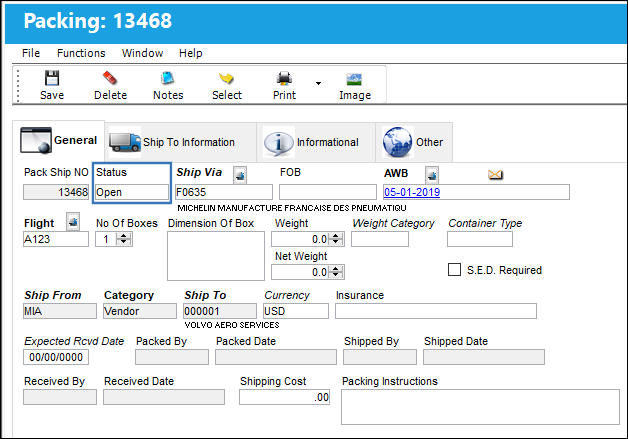Decrease No Of Boxes spinner
Screen dimensions: 628x439
click(124, 242)
